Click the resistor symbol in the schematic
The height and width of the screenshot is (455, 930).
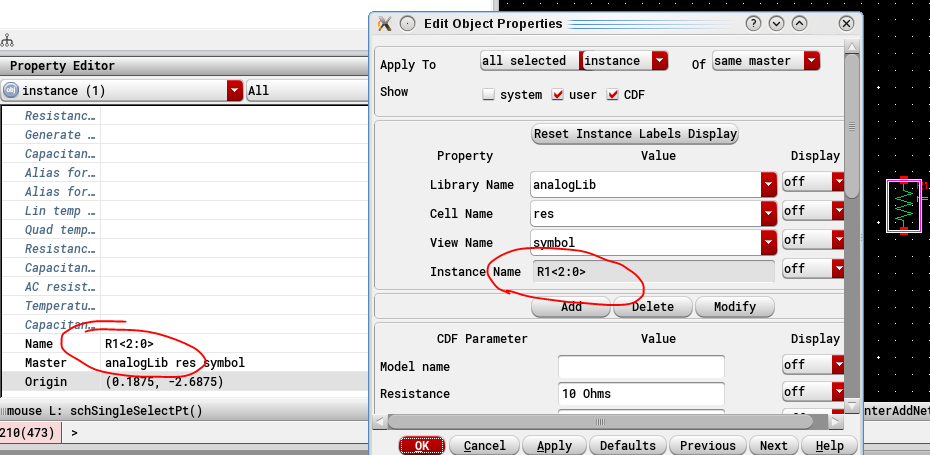(x=905, y=205)
